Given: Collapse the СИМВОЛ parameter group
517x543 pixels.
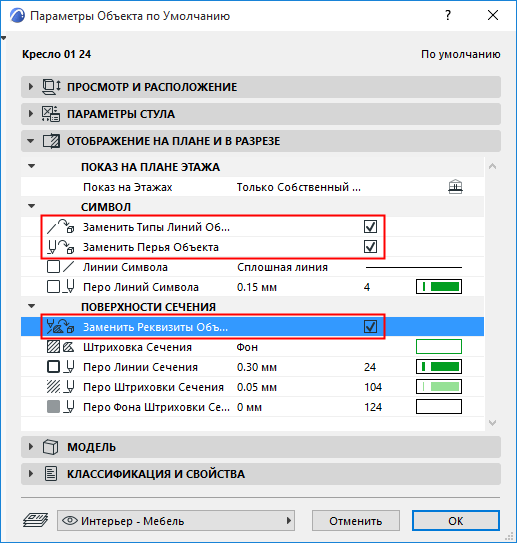Looking at the screenshot, I should pos(32,206).
